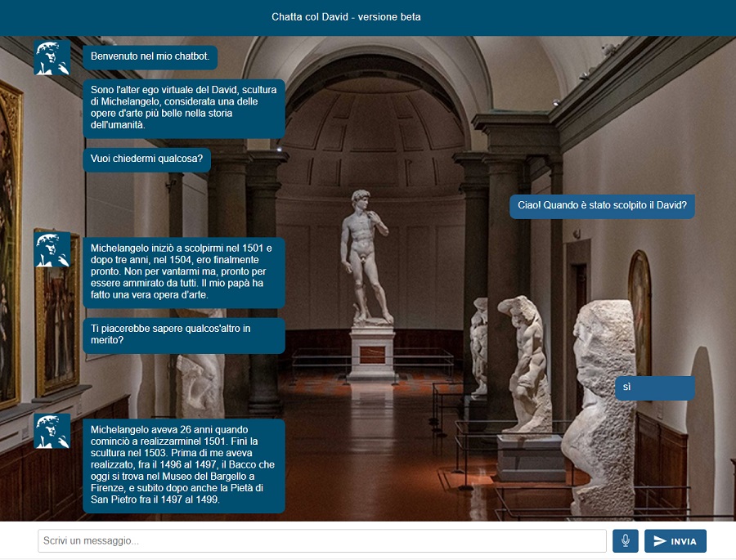736x560 pixels.
Task: Click the 'Michelangelo aveva 26 anni' message bubble
Action: (x=183, y=465)
